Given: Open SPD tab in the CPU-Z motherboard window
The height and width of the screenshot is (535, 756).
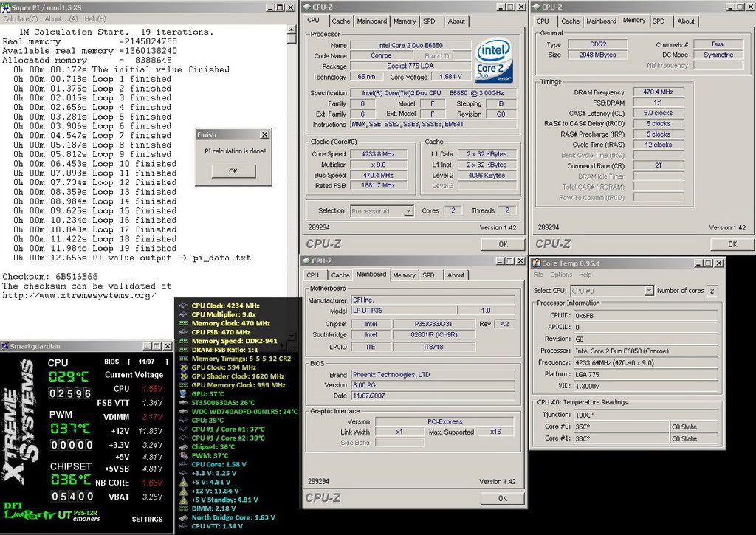Looking at the screenshot, I should tap(429, 275).
